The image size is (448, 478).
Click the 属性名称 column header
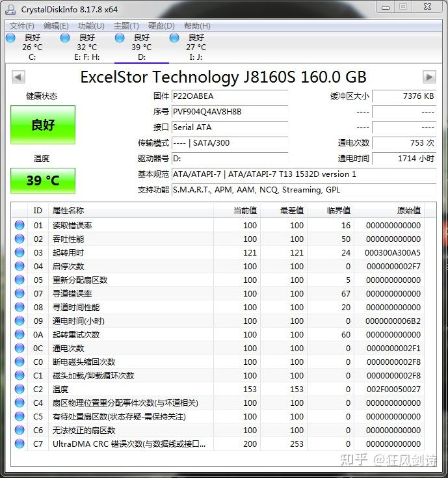click(x=131, y=210)
